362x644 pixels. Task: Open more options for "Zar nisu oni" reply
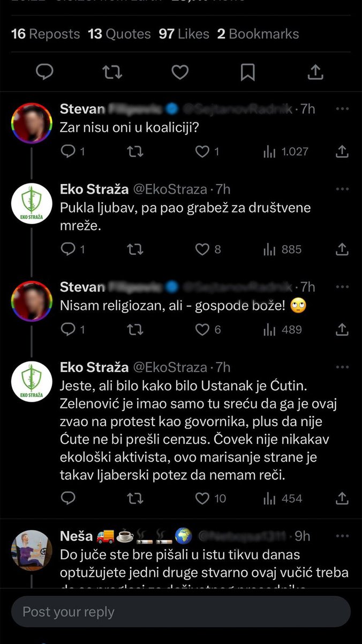coord(342,109)
